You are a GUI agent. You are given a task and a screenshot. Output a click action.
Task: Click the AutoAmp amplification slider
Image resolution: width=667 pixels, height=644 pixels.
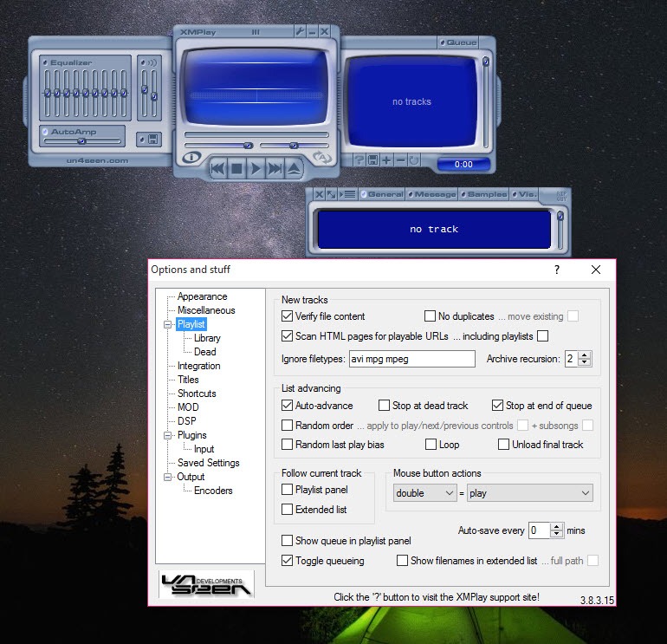(x=82, y=141)
